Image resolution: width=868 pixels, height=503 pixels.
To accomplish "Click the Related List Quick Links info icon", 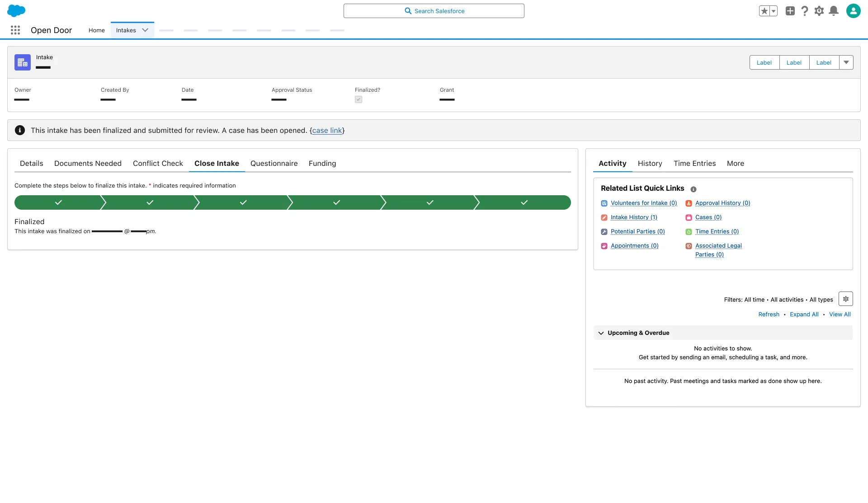I will [693, 189].
